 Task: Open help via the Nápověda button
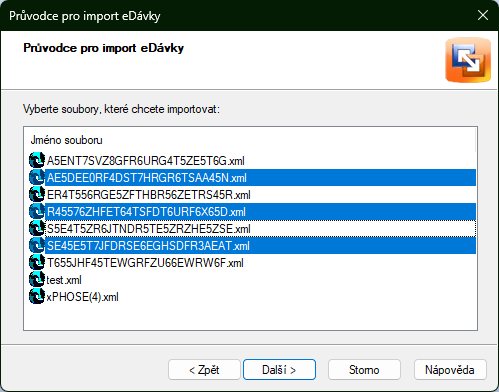450,369
